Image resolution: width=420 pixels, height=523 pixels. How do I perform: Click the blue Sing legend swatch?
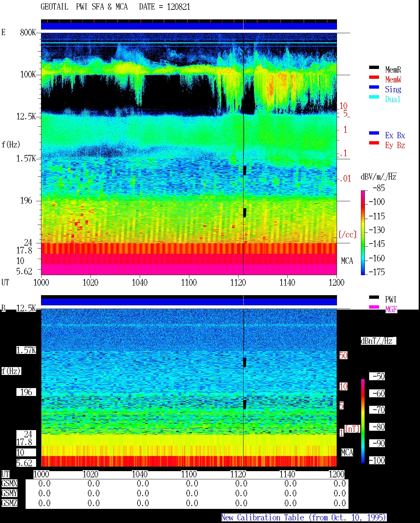click(x=374, y=87)
